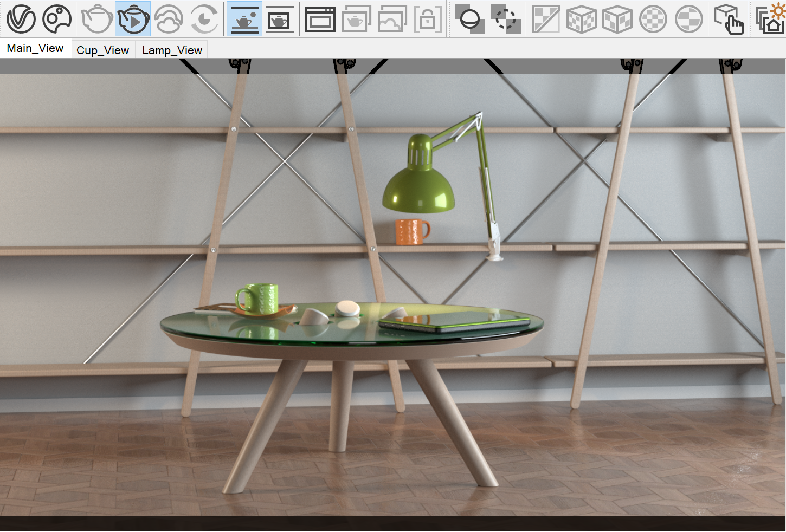Switch to the Main_View tab

pyautogui.click(x=35, y=48)
